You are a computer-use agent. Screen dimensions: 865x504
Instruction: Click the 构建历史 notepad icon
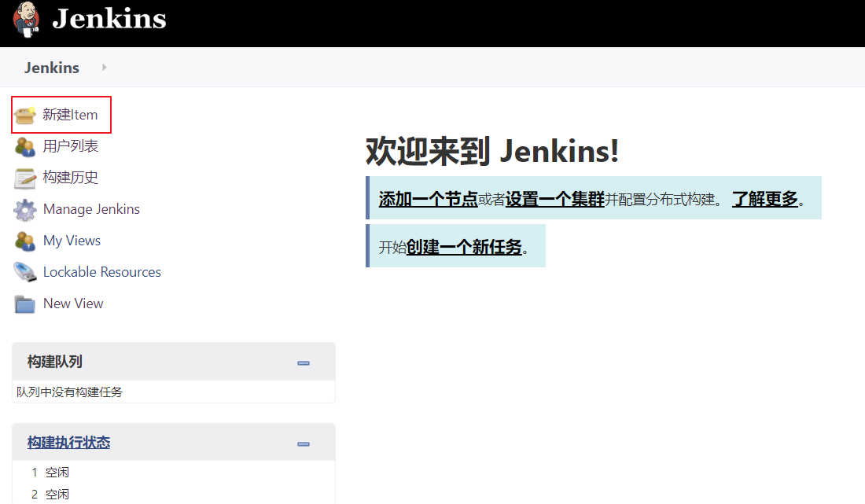click(25, 178)
